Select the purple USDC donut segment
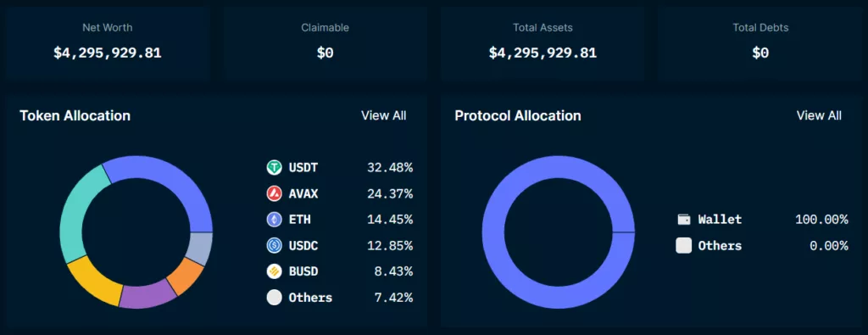This screenshot has width=868, height=335. [x=147, y=295]
